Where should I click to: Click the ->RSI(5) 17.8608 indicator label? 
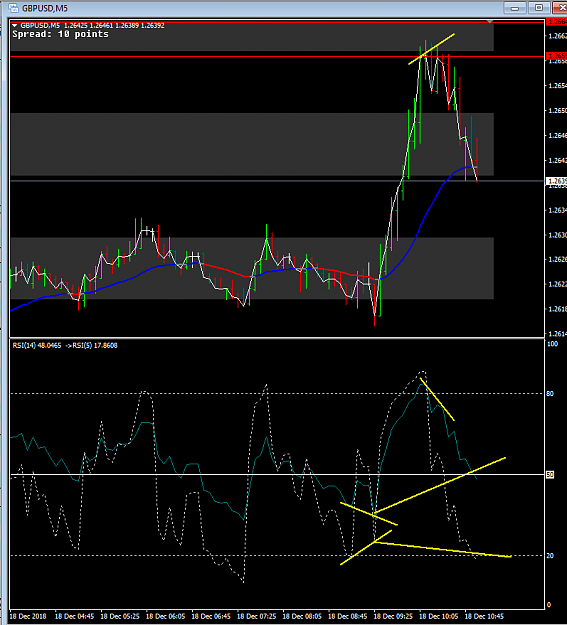pos(92,346)
